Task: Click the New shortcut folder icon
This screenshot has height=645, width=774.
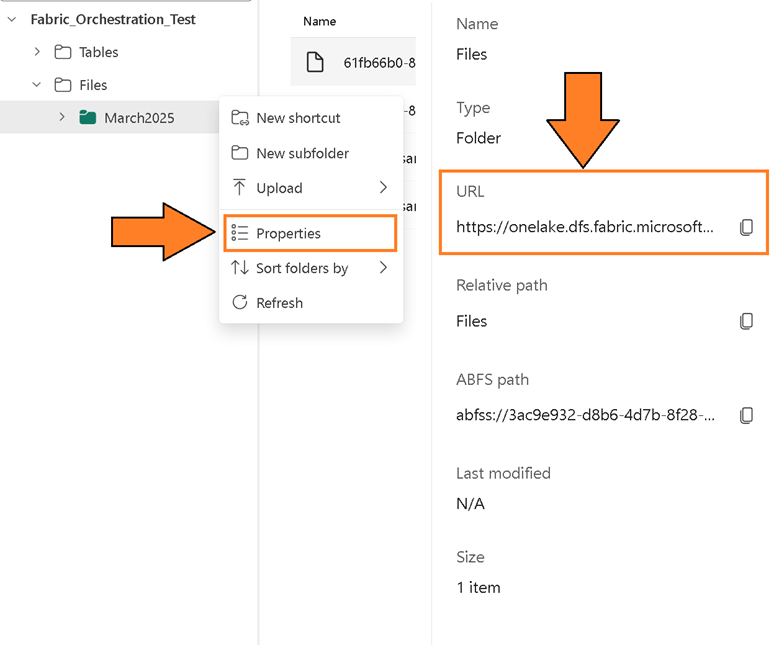Action: point(240,118)
